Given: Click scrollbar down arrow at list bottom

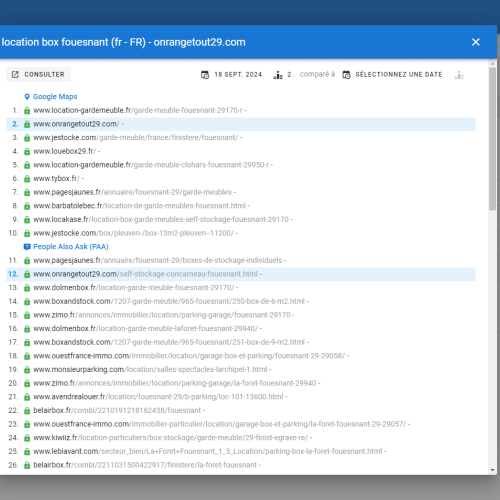Looking at the screenshot, I should click(493, 470).
